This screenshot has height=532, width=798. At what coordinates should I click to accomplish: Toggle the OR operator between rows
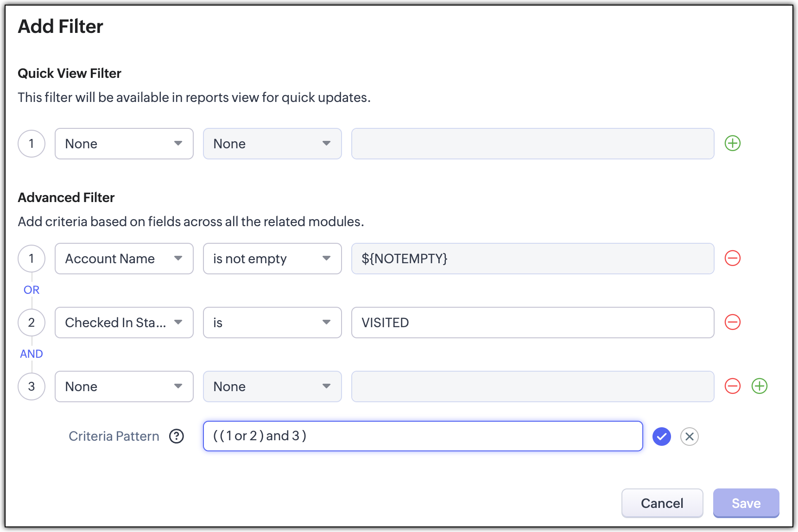coord(32,290)
